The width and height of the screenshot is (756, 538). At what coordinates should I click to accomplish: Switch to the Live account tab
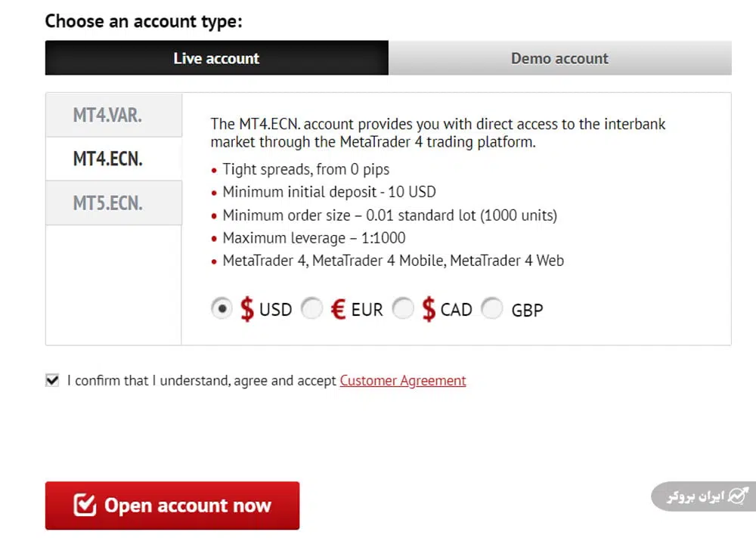click(x=216, y=58)
